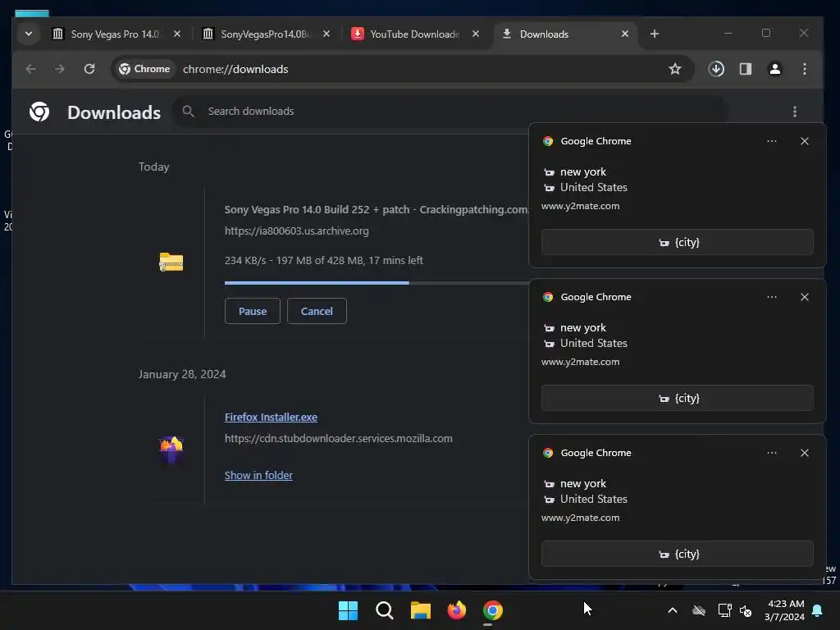Open the downloads bubble toolbar icon
Image resolution: width=840 pixels, height=630 pixels.
coord(716,69)
